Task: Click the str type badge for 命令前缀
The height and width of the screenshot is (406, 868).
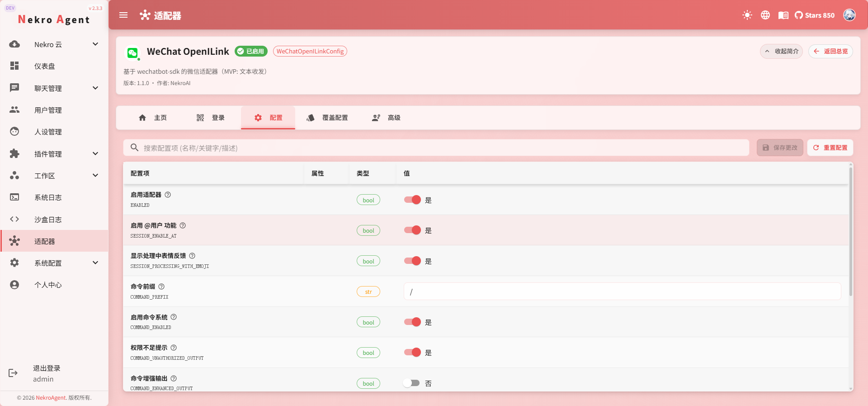Action: point(368,292)
